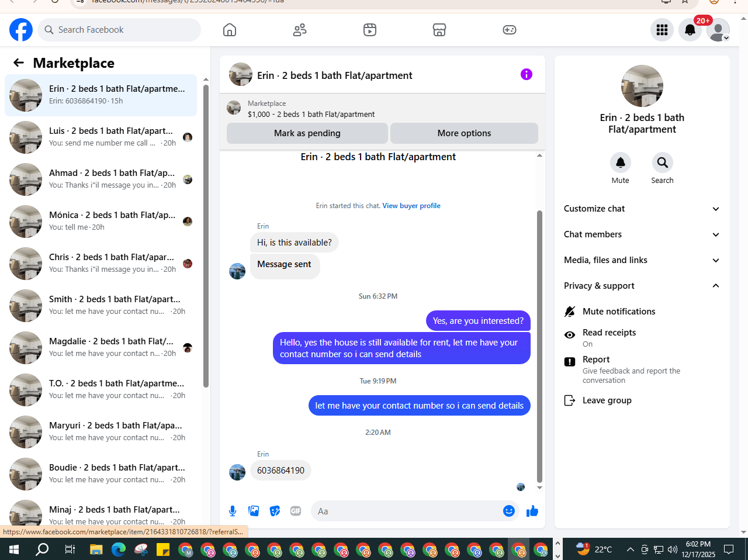The width and height of the screenshot is (748, 560).
Task: Open Windows taskbar search
Action: point(42,549)
